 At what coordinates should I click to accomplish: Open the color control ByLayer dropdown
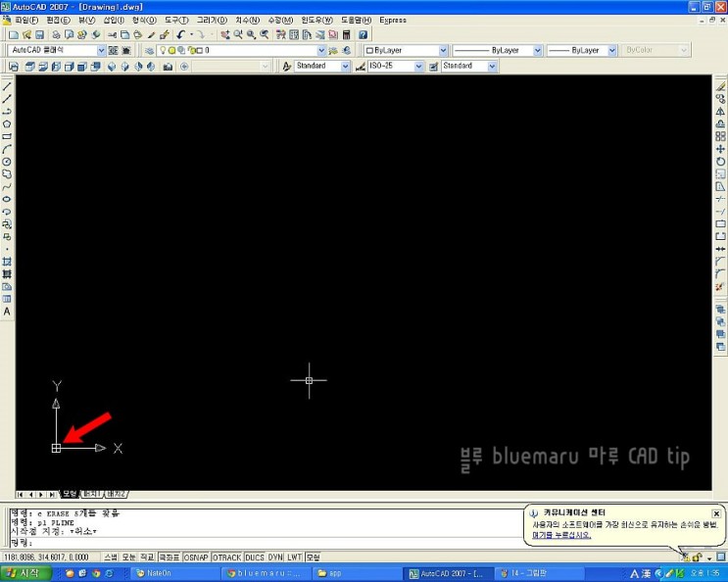pyautogui.click(x=443, y=50)
